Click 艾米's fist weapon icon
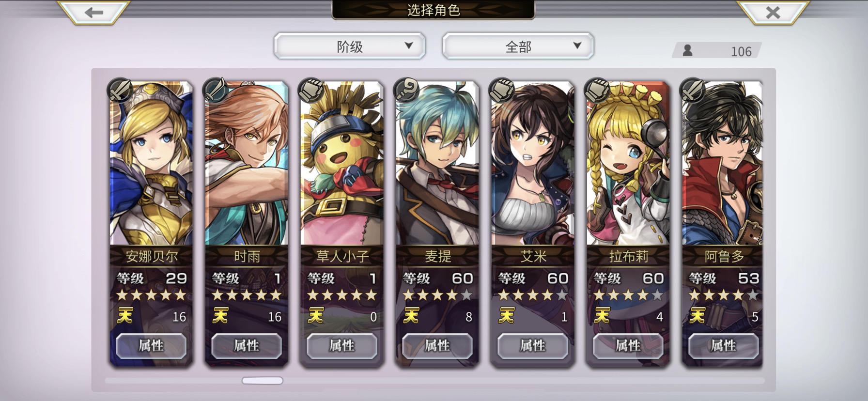Image resolution: width=868 pixels, height=401 pixels. (x=501, y=90)
